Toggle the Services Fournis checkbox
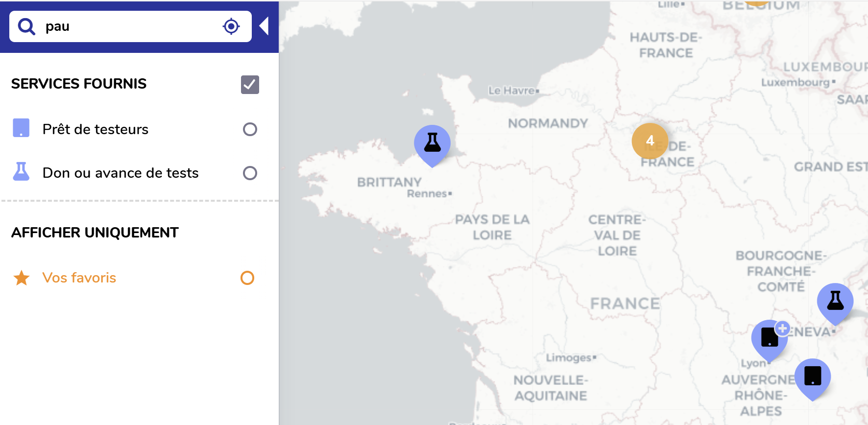This screenshot has width=868, height=425. click(250, 85)
